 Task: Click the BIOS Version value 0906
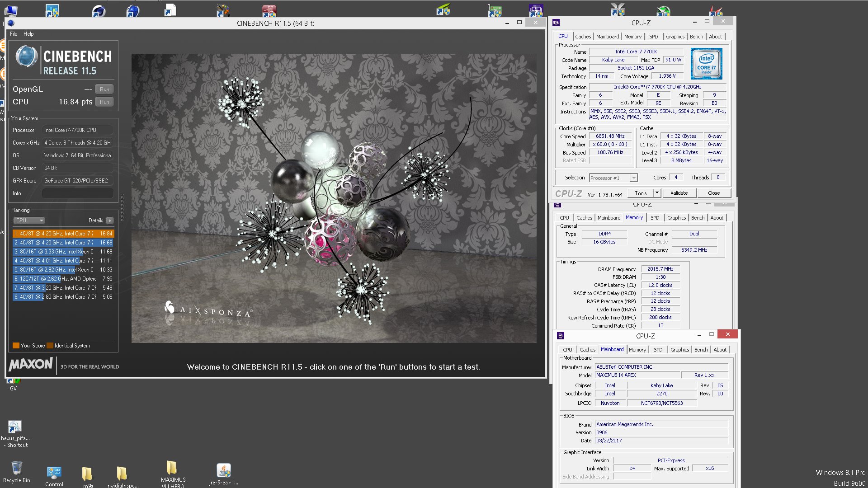661,432
